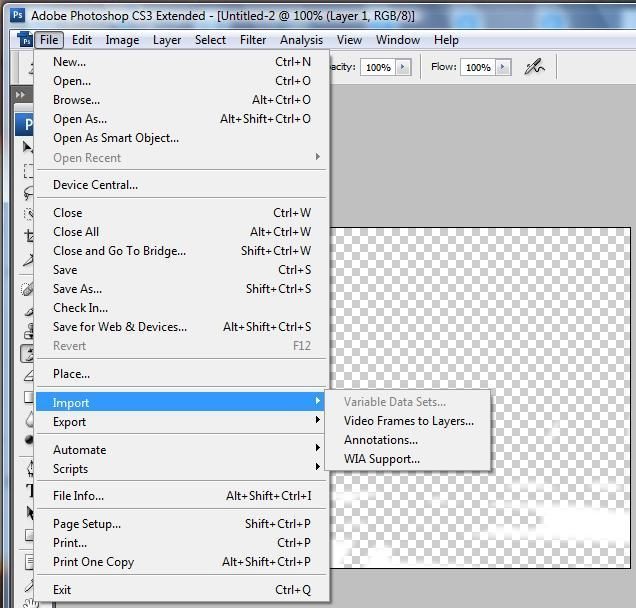Expand the toolbox double-arrow handle
The width and height of the screenshot is (636, 608).
coord(20,95)
